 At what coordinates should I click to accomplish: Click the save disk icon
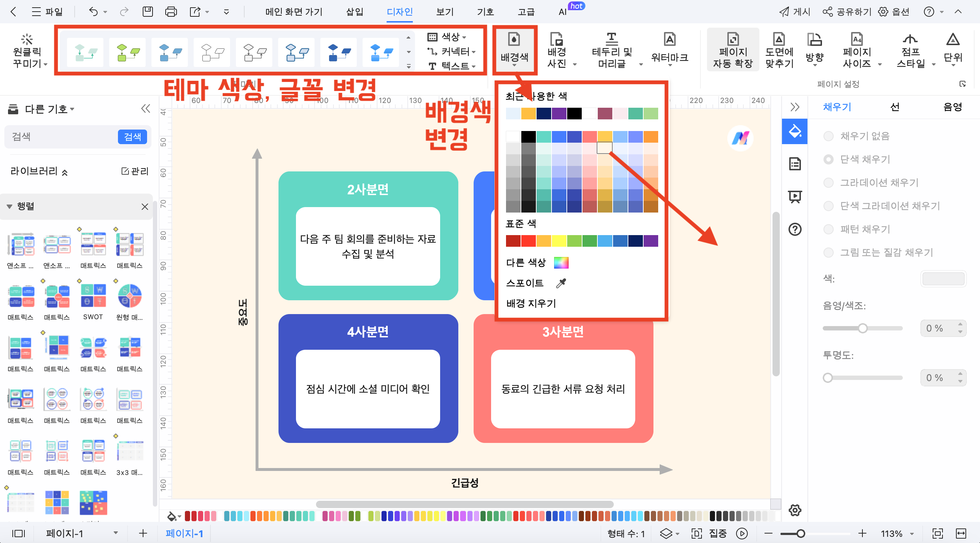click(x=147, y=12)
